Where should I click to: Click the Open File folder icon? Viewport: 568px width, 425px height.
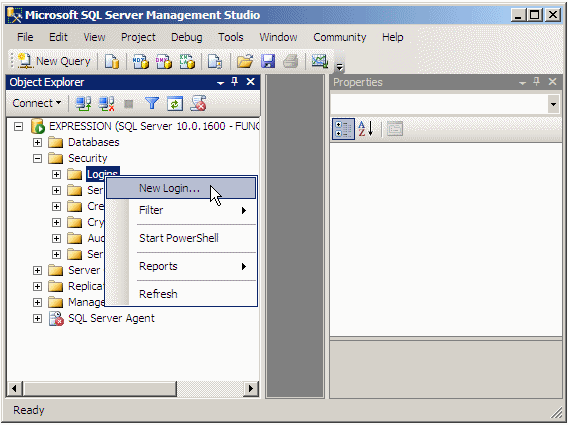[245, 61]
